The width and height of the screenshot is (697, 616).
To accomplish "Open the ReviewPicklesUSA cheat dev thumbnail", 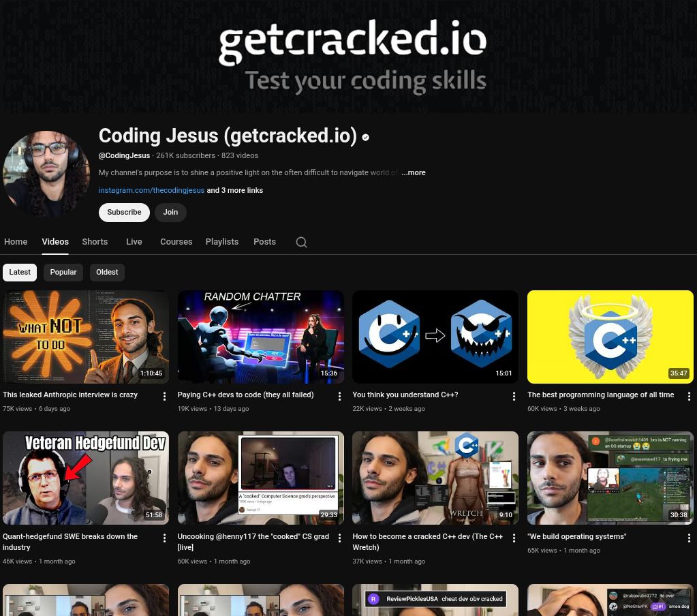I will pyautogui.click(x=435, y=600).
